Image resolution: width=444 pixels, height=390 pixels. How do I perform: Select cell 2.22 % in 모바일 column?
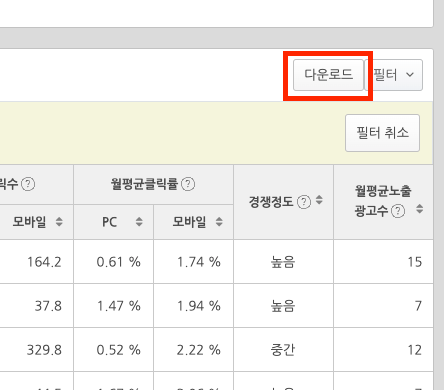[x=199, y=350]
